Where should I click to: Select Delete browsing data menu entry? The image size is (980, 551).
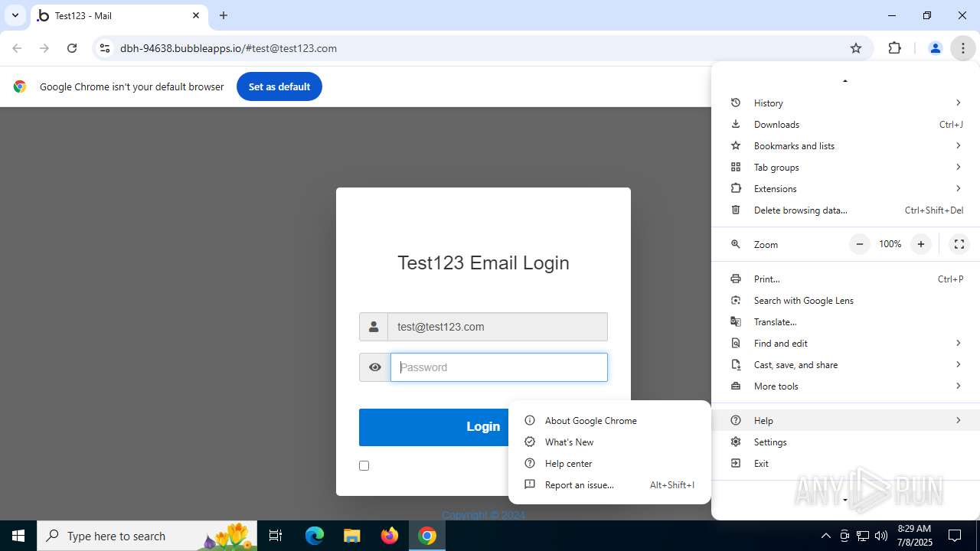point(845,210)
